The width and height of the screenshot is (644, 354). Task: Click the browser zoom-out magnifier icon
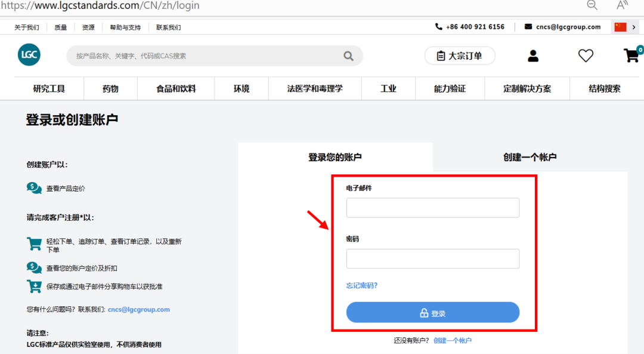pyautogui.click(x=592, y=5)
